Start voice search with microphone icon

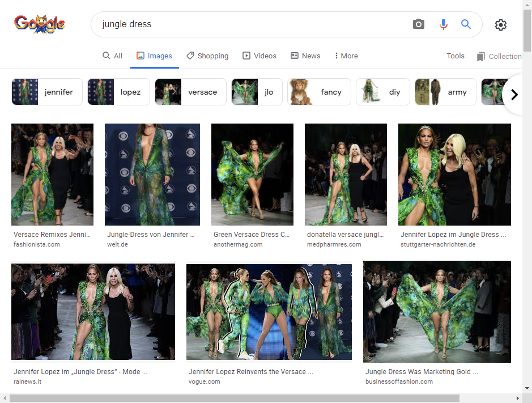[443, 24]
